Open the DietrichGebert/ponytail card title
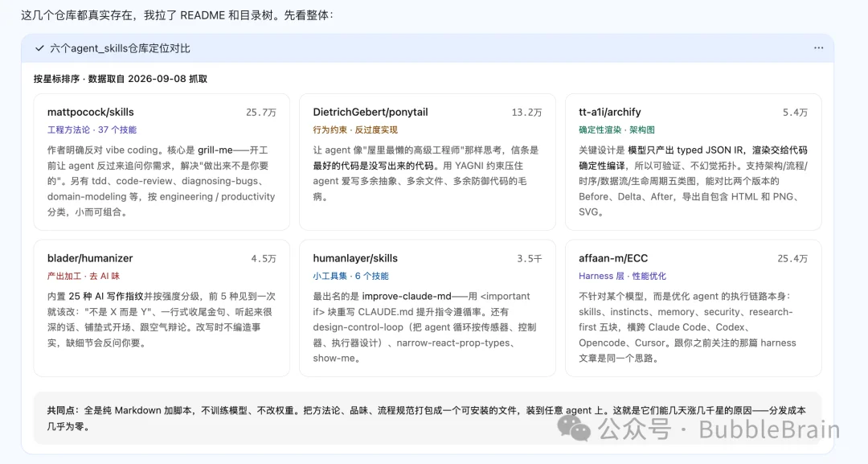 [x=371, y=112]
